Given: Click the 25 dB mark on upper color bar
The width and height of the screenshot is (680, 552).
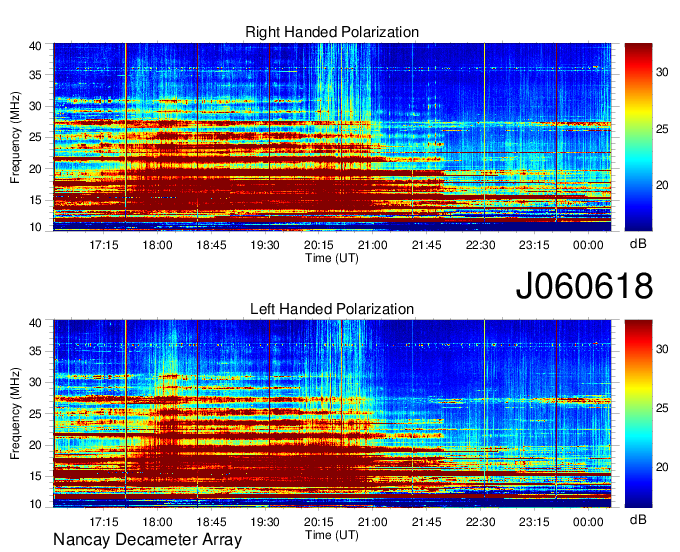Looking at the screenshot, I should click(662, 129).
